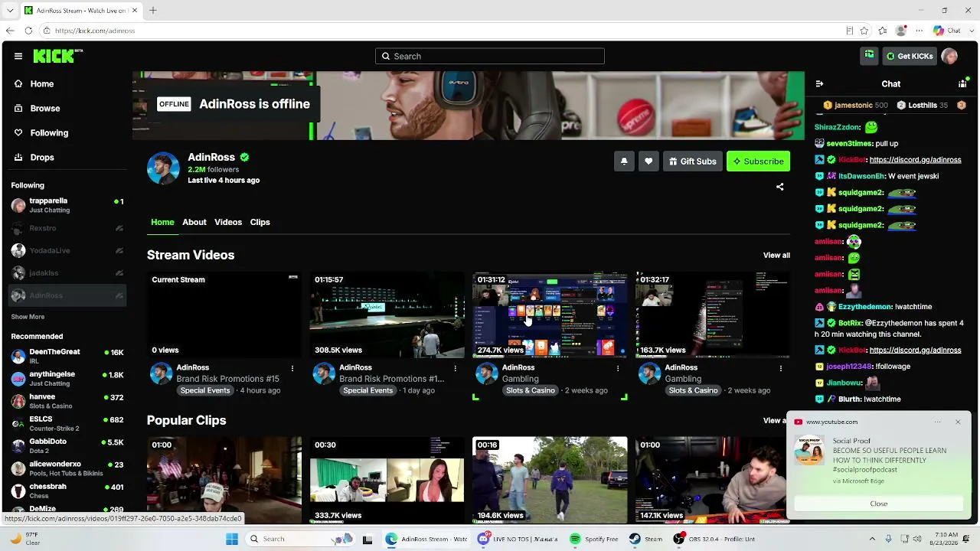Switch to the About tab

tap(194, 222)
